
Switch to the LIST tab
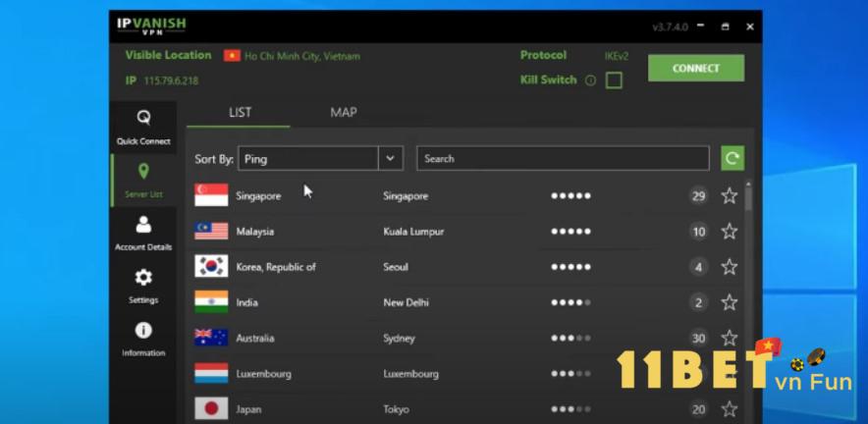(240, 112)
